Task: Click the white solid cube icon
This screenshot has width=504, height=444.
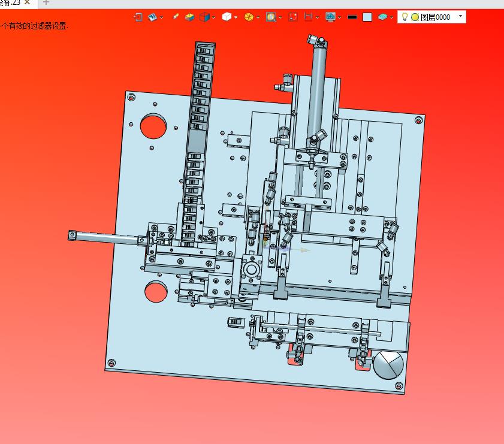Action: point(227,17)
